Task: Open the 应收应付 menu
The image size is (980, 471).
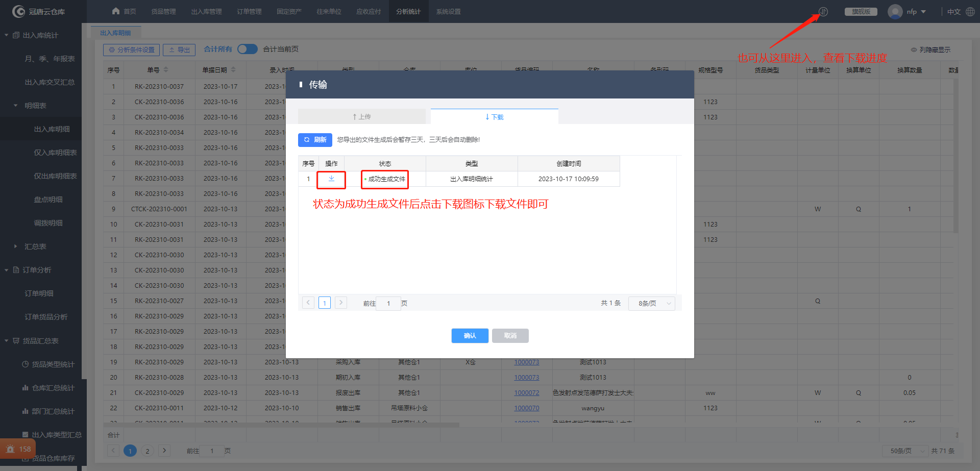Action: tap(369, 11)
